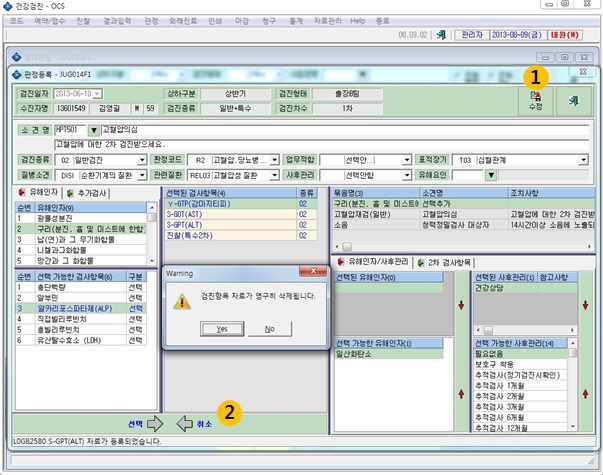The image size is (603, 475).
Task: Open the 소견명 code dropdown arrow
Action: coord(93,130)
